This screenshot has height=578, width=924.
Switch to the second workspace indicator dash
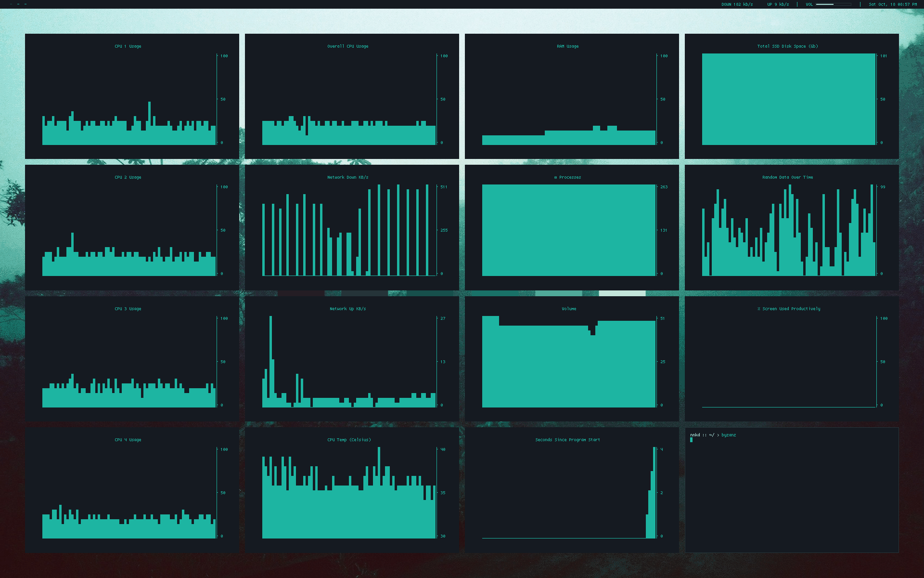point(18,4)
